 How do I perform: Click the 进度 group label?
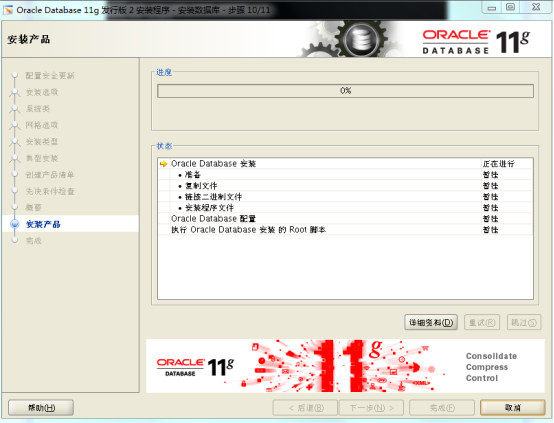pyautogui.click(x=164, y=72)
